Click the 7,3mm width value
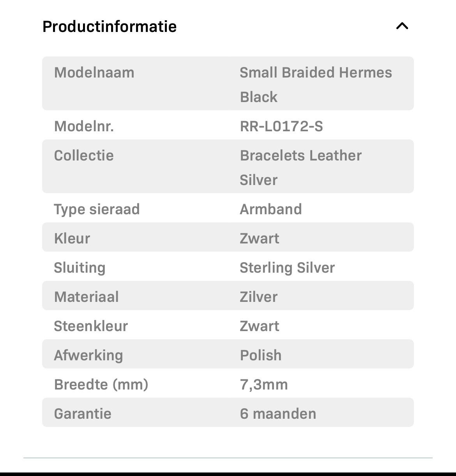 point(263,384)
